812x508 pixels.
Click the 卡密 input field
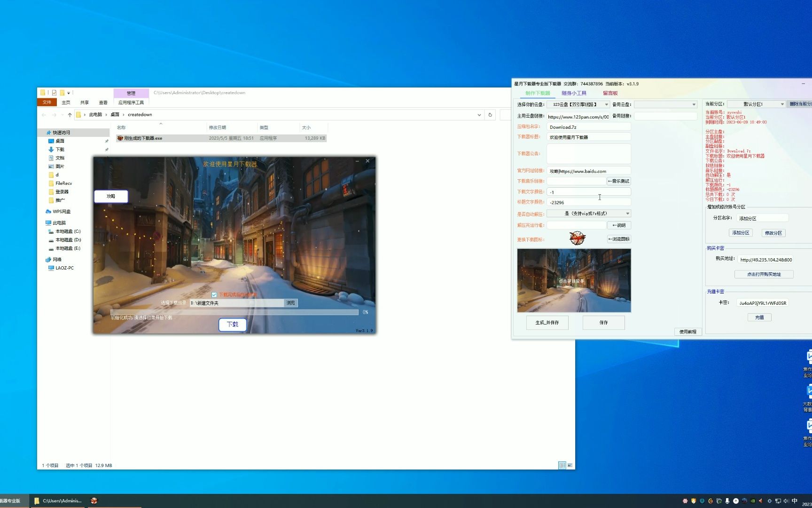pyautogui.click(x=762, y=303)
